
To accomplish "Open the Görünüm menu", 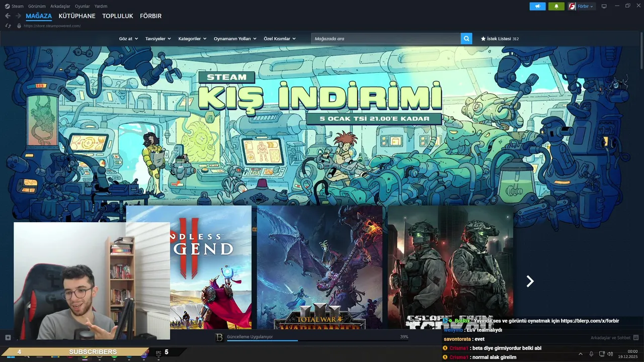I will pyautogui.click(x=37, y=6).
